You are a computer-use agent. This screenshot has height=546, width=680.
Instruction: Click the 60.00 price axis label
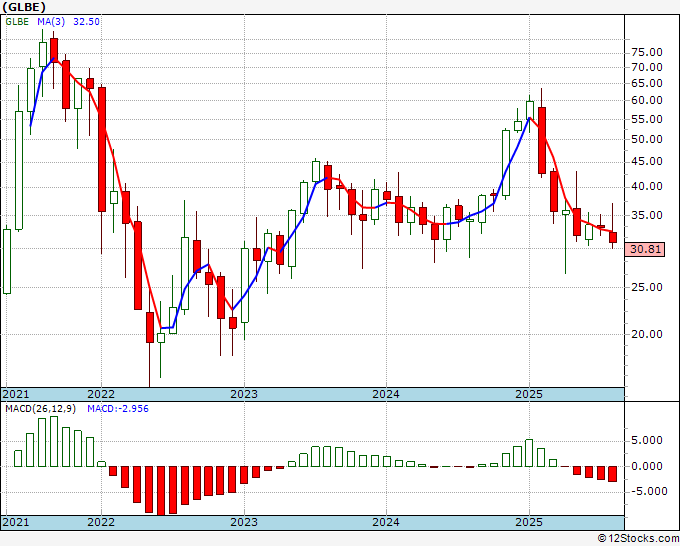coord(647,100)
